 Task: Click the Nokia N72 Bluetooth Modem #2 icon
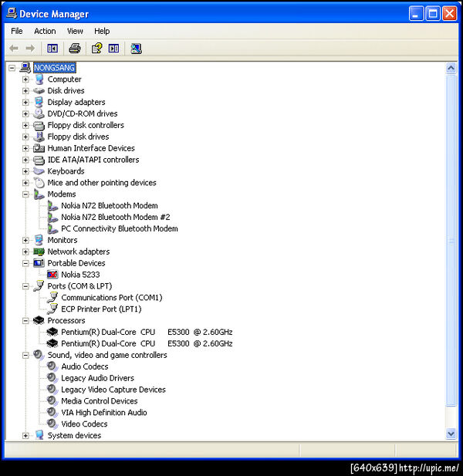point(52,218)
